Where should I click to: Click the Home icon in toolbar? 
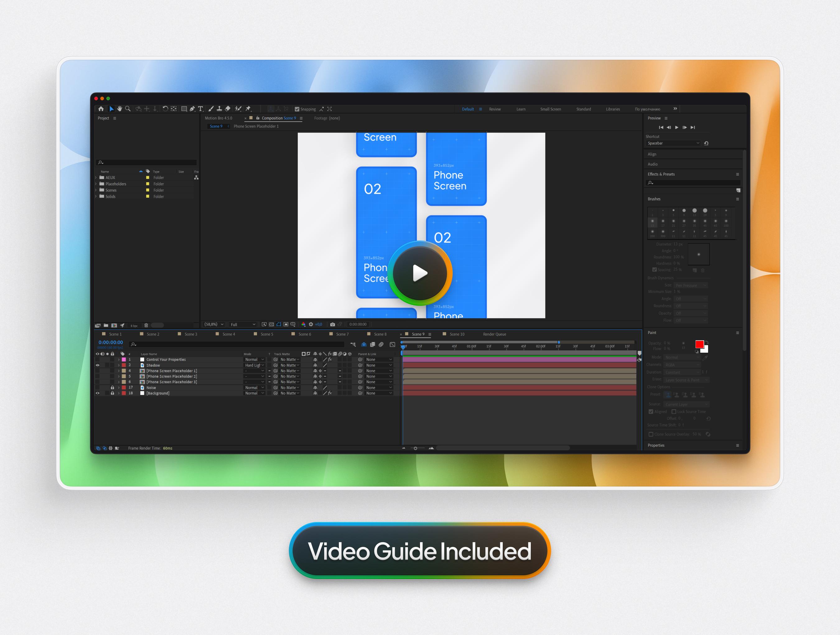pos(101,109)
